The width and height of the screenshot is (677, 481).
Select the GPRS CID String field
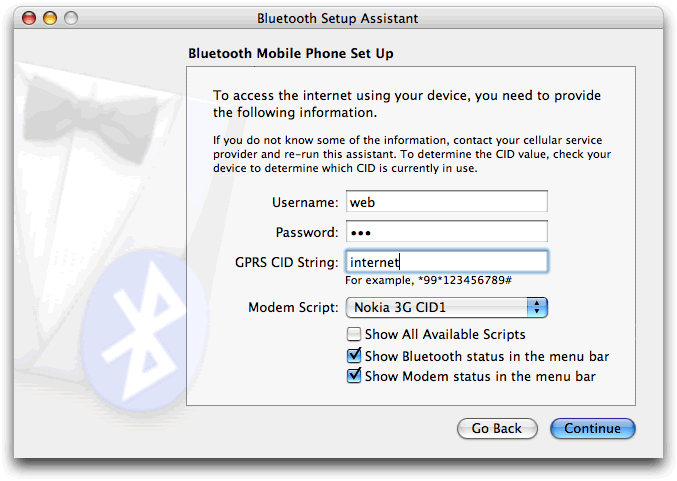[446, 262]
